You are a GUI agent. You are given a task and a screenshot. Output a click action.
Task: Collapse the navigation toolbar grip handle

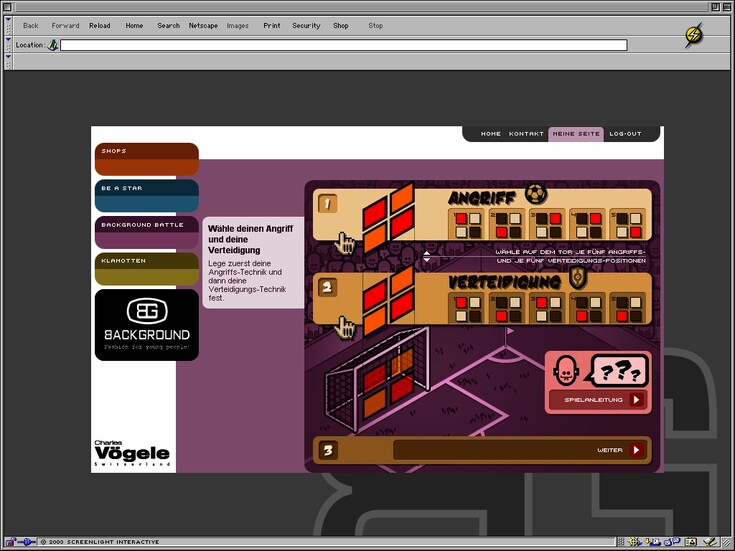coord(8,25)
